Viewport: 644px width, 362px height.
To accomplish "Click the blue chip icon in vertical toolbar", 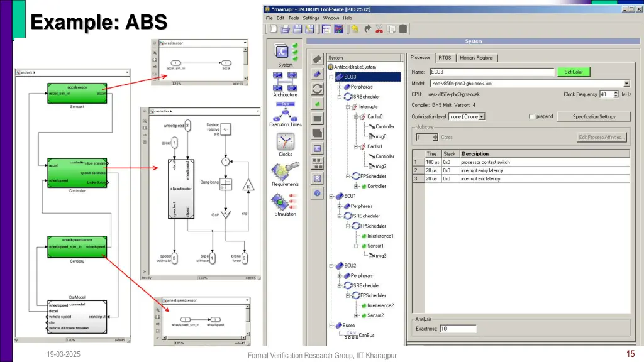I will click(x=317, y=74).
